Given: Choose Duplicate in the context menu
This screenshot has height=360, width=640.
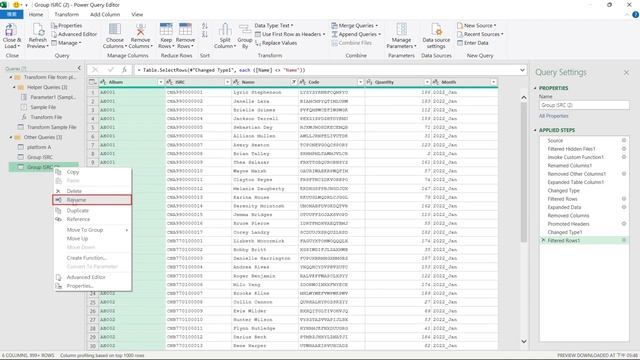Looking at the screenshot, I should pyautogui.click(x=93, y=211).
